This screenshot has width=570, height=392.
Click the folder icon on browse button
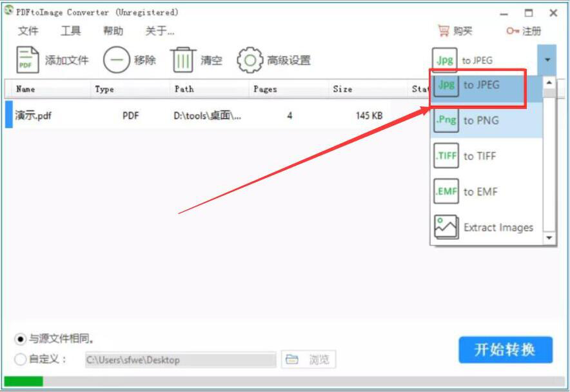(292, 360)
